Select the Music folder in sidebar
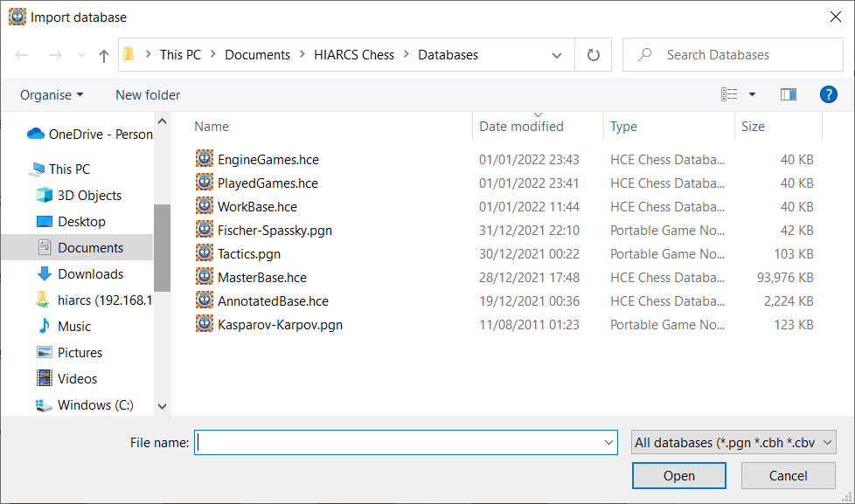Screen dimensions: 855x504 click(x=74, y=327)
